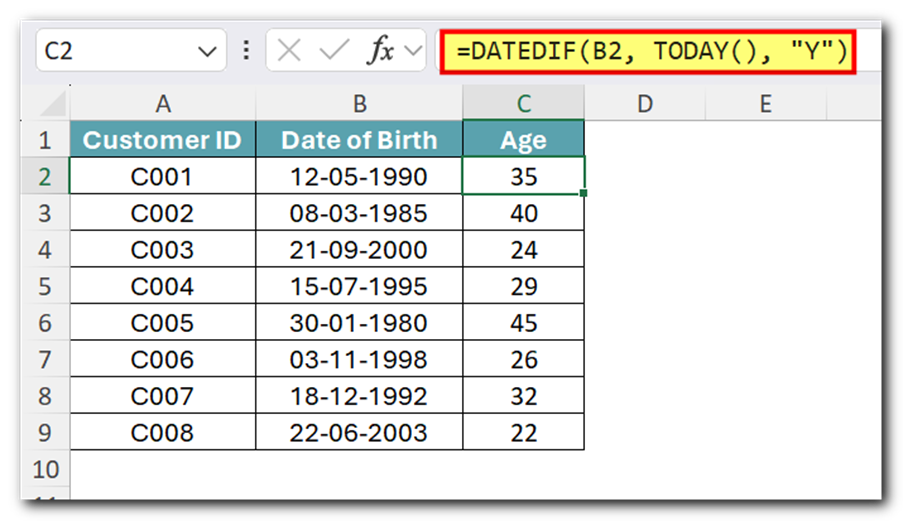Expand the dropdown next to fx
This screenshot has width=903, height=521.
point(413,51)
